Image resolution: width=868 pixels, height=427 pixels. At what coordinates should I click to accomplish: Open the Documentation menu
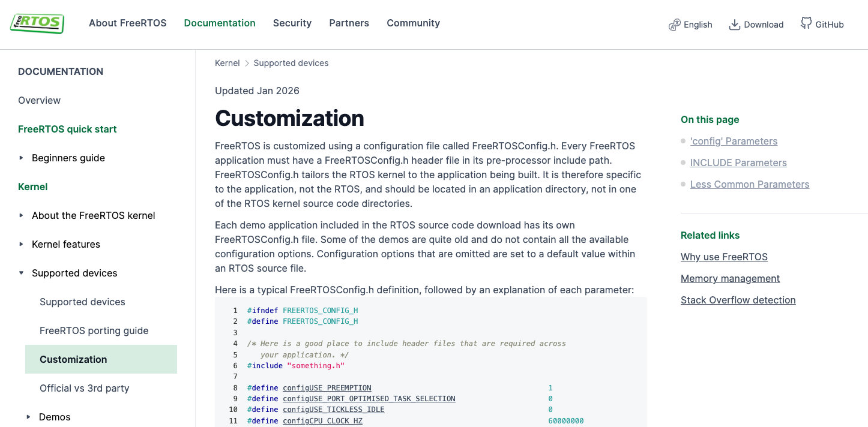pos(220,23)
